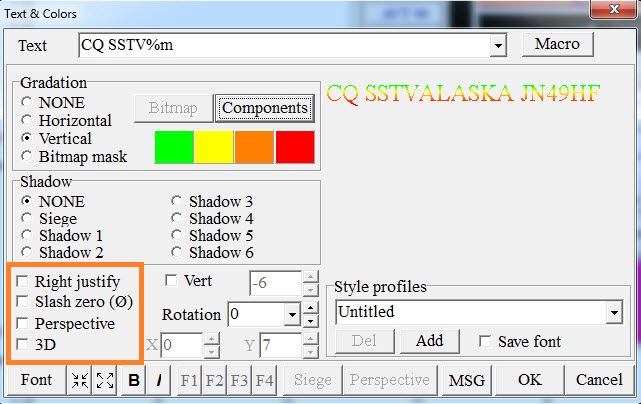Open the Text field dropdown arrow
The width and height of the screenshot is (641, 404).
498,45
